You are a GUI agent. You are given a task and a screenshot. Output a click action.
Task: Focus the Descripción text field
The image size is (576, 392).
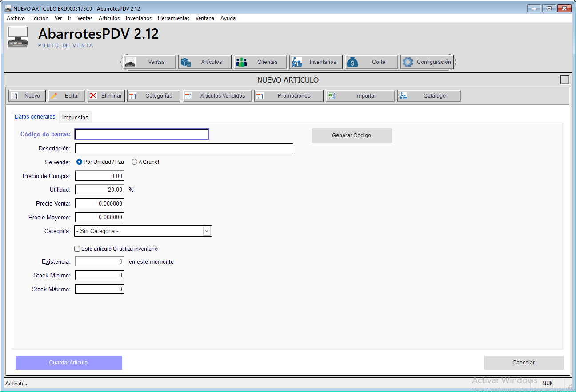pos(184,148)
